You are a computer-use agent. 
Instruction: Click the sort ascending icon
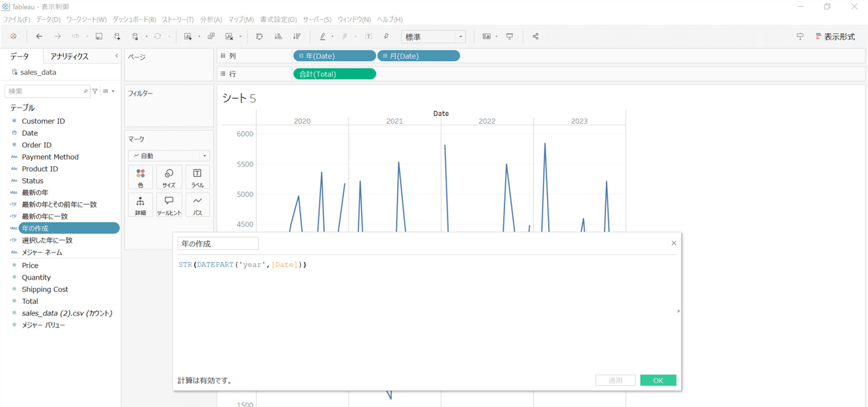278,36
